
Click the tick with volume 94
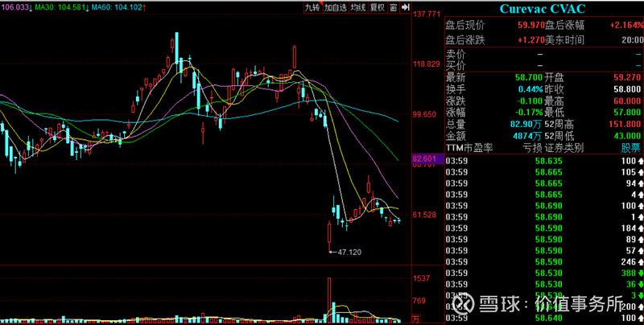tap(545, 183)
